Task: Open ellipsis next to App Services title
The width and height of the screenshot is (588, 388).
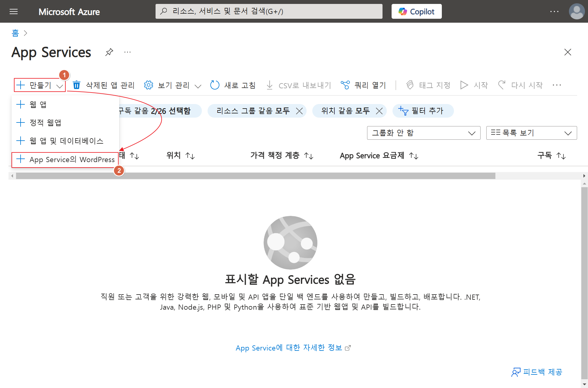Action: (127, 52)
